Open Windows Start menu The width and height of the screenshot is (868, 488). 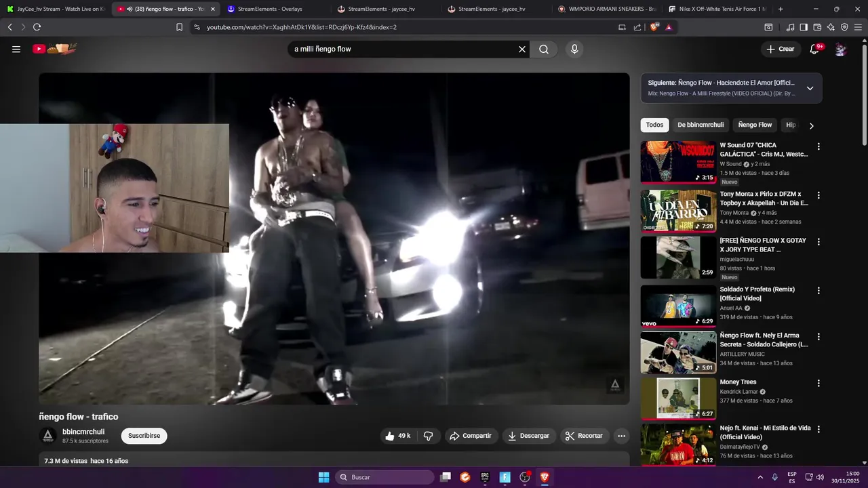coord(324,477)
